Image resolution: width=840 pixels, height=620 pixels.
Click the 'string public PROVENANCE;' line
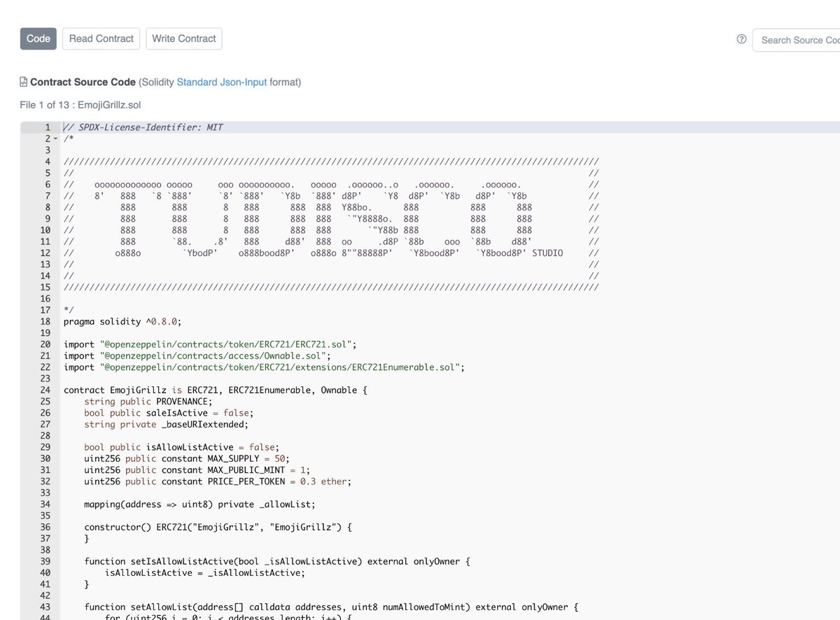pyautogui.click(x=147, y=402)
